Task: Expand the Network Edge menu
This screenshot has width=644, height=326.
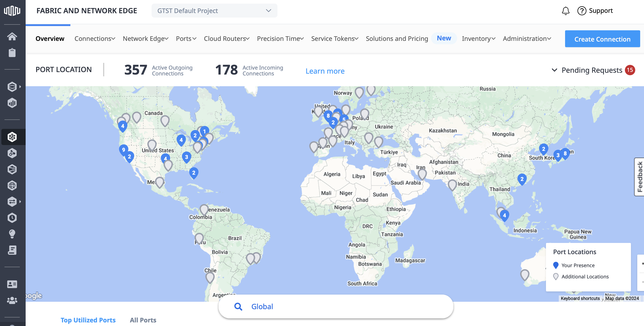Action: point(145,39)
